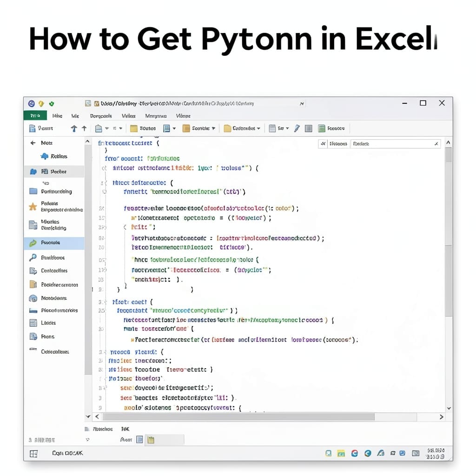Expand the Sa dropdown arrow
Image resolution: width=476 pixels, height=476 pixels.
pos(287,128)
